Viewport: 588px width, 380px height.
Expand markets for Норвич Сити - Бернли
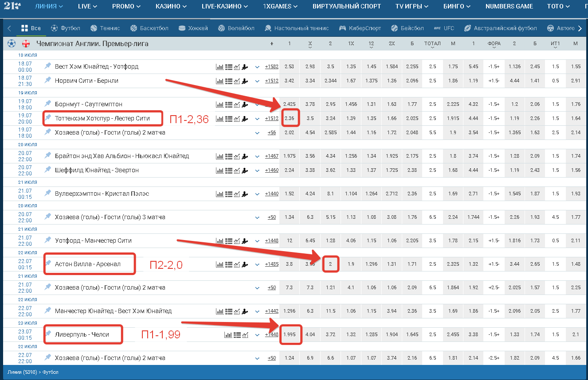(257, 81)
